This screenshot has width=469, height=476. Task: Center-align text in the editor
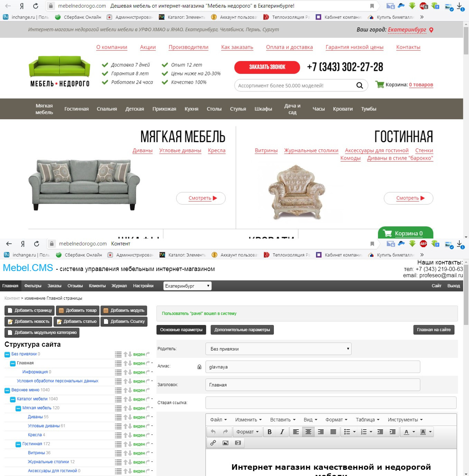click(x=308, y=432)
